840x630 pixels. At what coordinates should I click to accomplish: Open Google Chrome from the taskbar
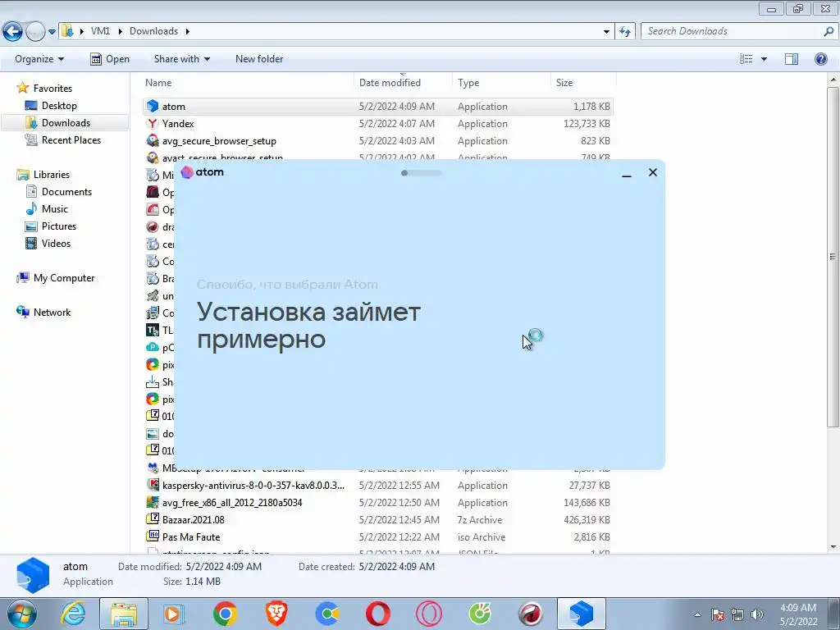[225, 614]
